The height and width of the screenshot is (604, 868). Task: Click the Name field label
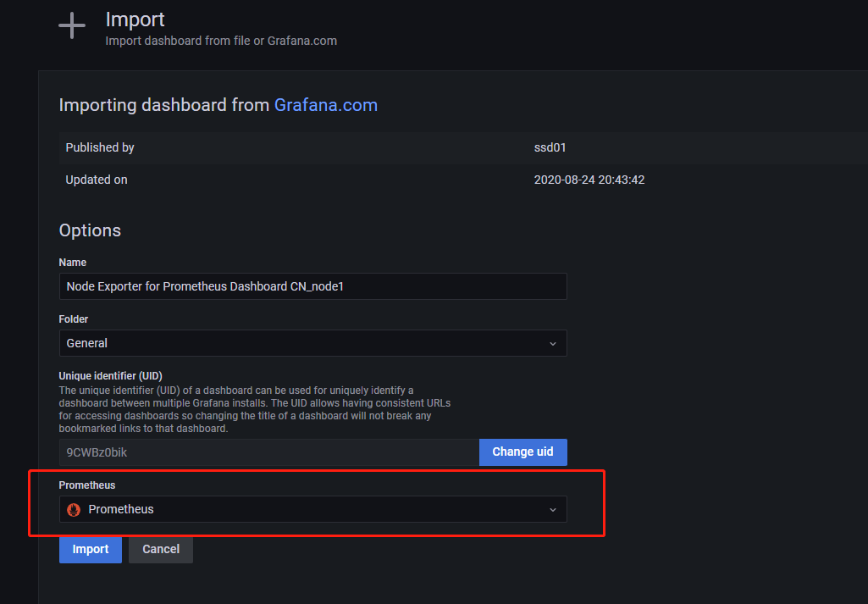tap(73, 263)
